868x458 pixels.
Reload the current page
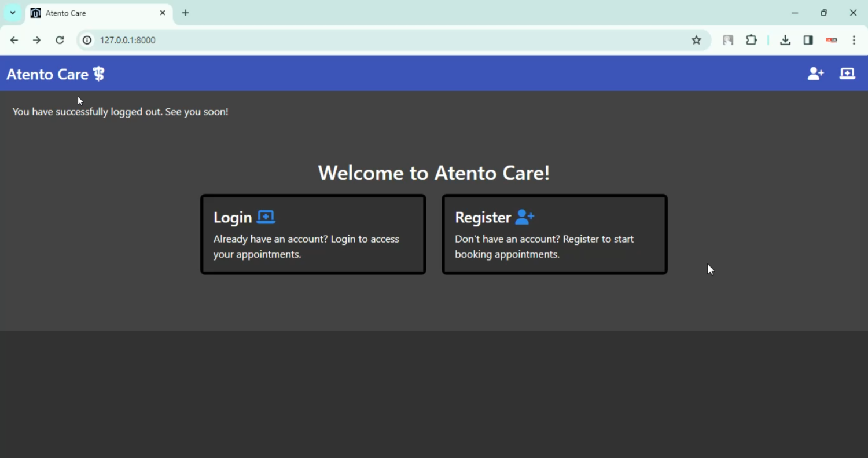pos(60,40)
